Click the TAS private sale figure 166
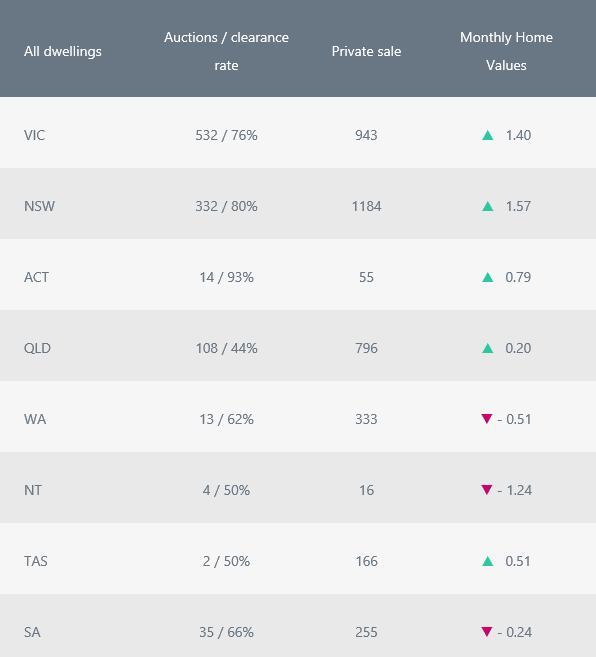596x657 pixels. (366, 561)
